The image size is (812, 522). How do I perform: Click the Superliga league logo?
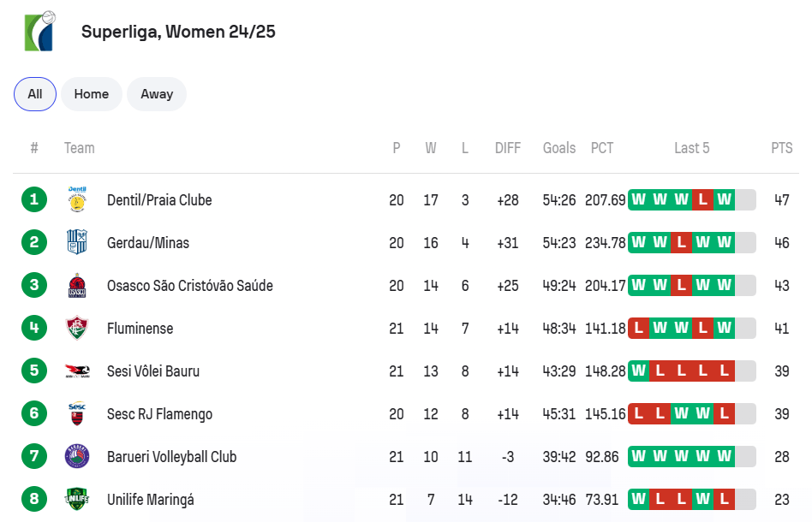[x=39, y=33]
